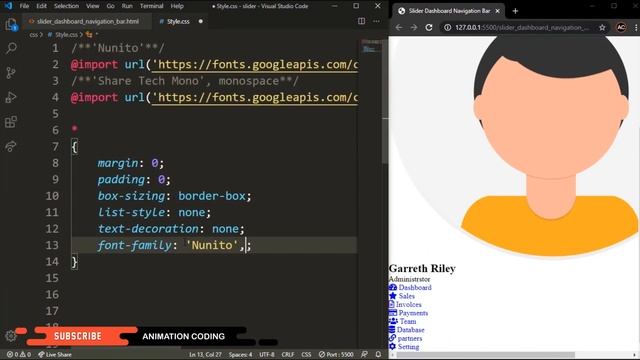
Task: Switch to the Style.css editor tab
Action: pyautogui.click(x=178, y=21)
